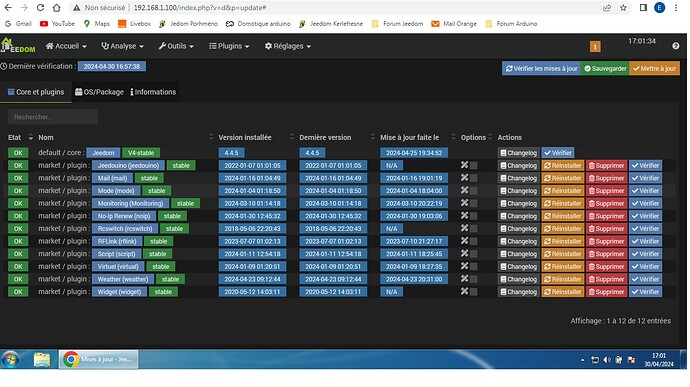Sort table by Etat column
The width and height of the screenshot is (690, 387).
pyautogui.click(x=20, y=137)
